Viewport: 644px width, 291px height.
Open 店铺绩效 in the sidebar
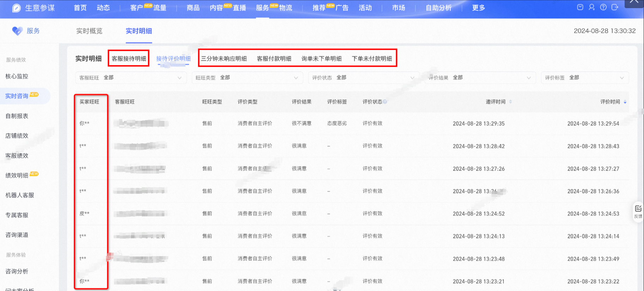pos(17,136)
